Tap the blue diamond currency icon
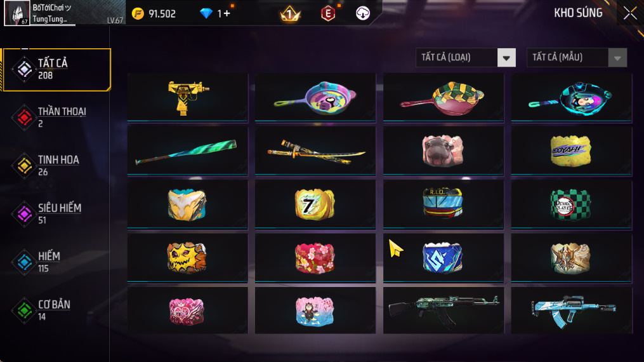 coord(206,13)
